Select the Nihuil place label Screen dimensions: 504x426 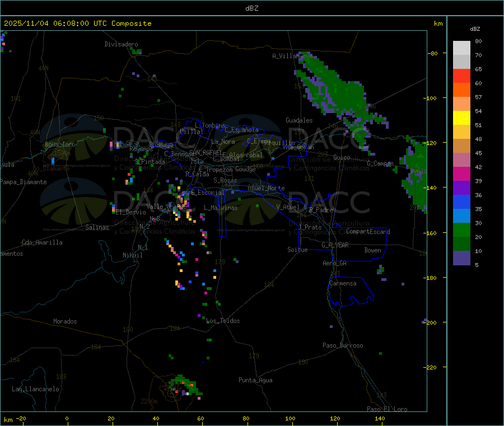click(x=132, y=255)
